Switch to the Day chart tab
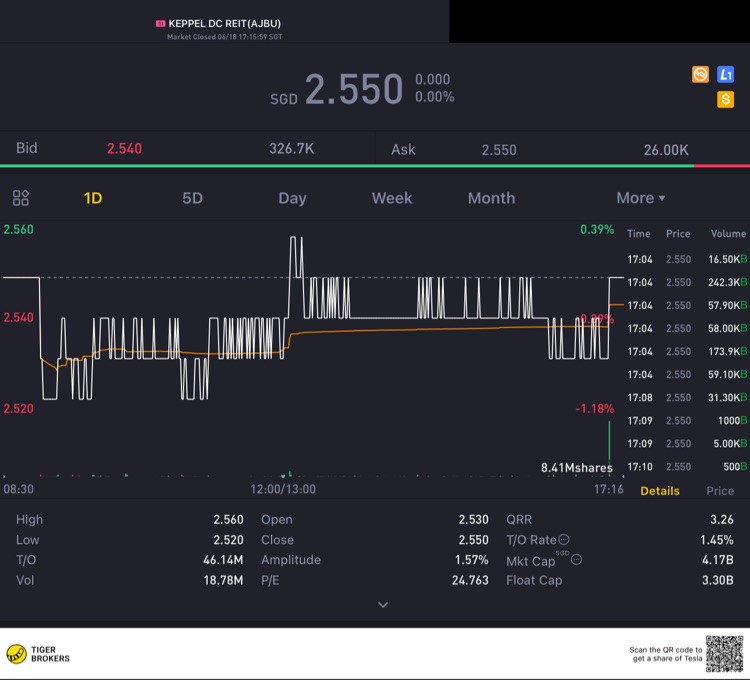The image size is (750, 680). 292,198
